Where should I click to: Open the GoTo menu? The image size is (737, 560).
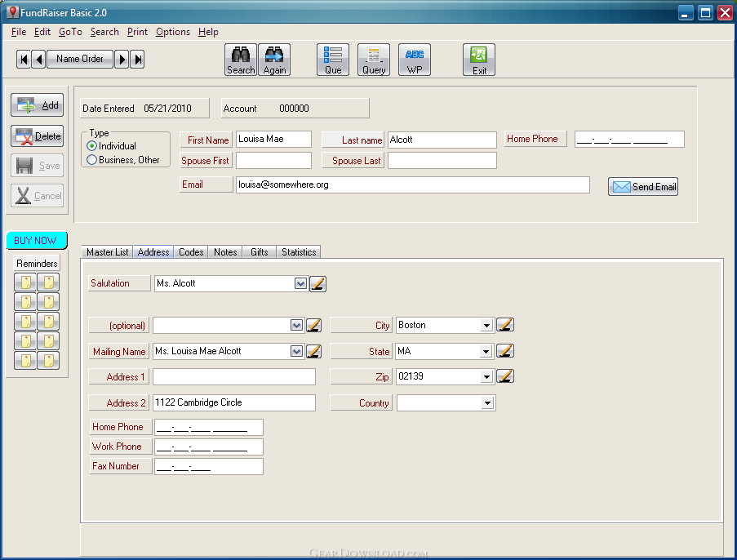tap(70, 32)
